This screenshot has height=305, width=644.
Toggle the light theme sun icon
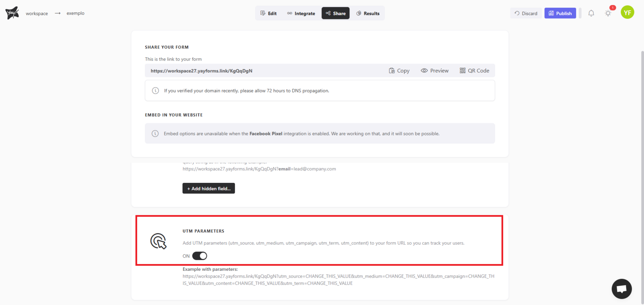click(608, 13)
